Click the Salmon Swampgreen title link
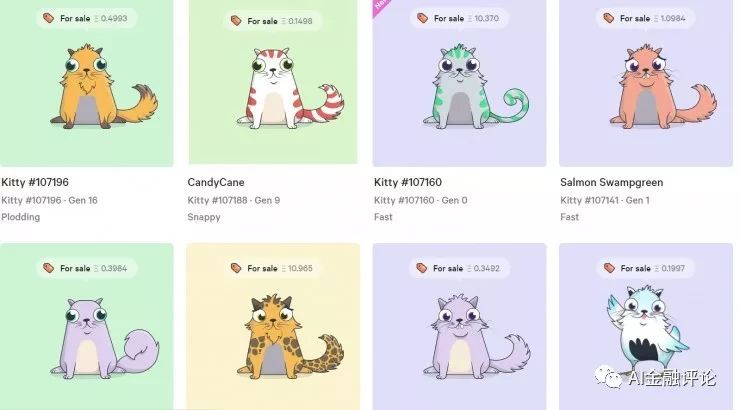This screenshot has height=410, width=740. coord(612,182)
